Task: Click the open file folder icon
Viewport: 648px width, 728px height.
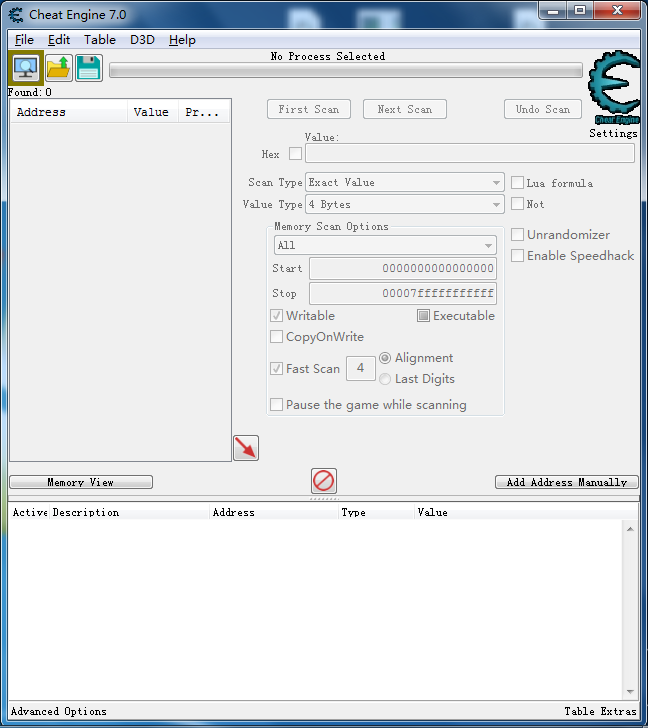Action: pyautogui.click(x=59, y=68)
